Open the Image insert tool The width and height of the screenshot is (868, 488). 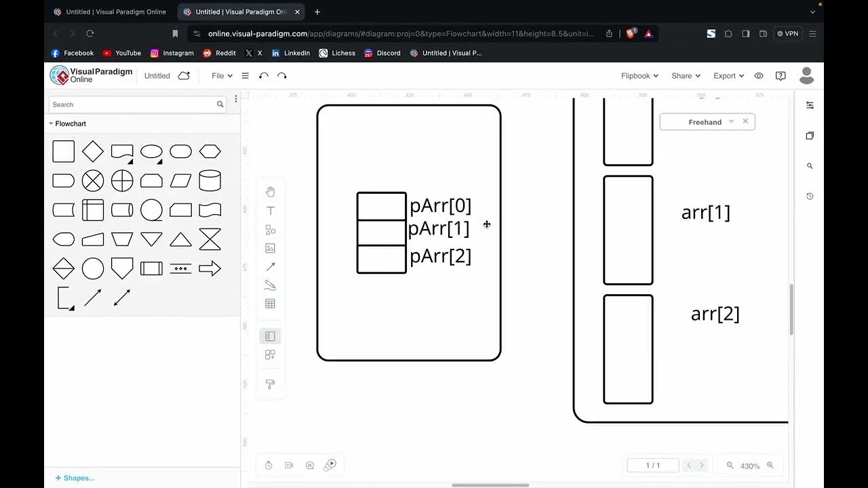click(x=270, y=248)
